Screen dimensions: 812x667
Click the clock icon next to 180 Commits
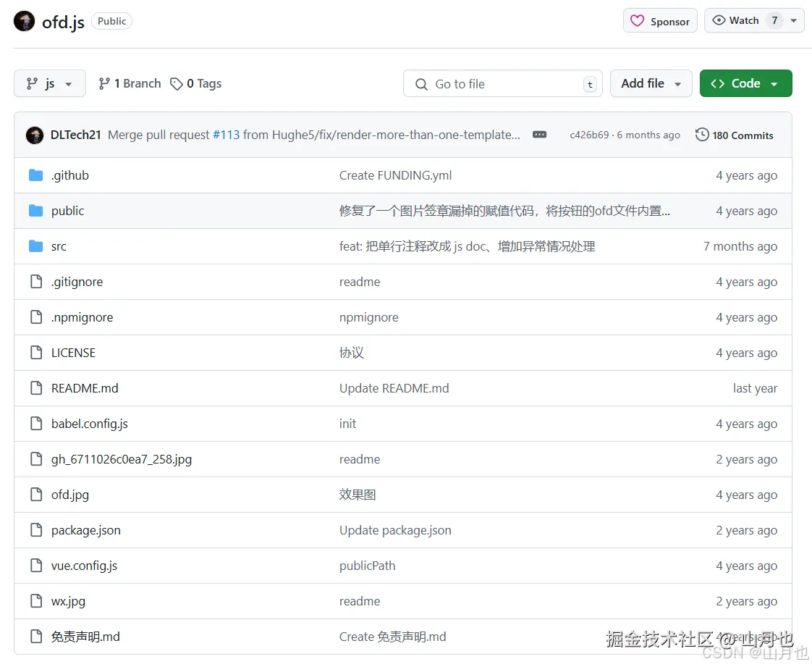(702, 135)
